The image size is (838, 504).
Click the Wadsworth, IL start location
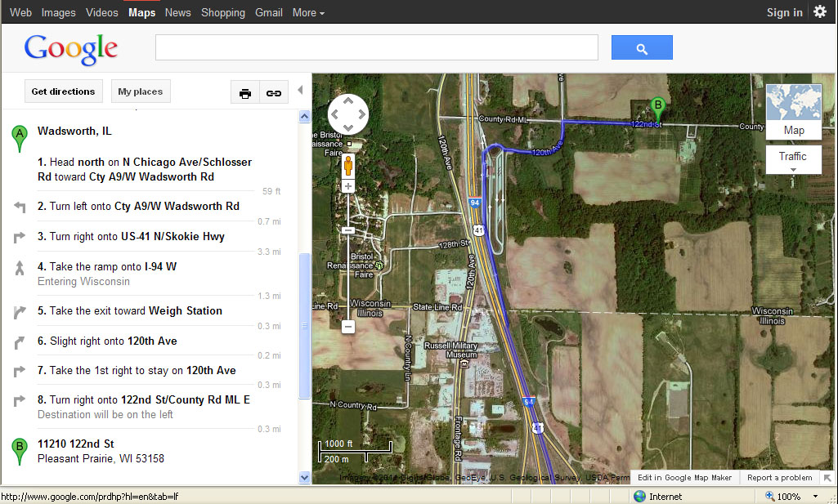(74, 131)
